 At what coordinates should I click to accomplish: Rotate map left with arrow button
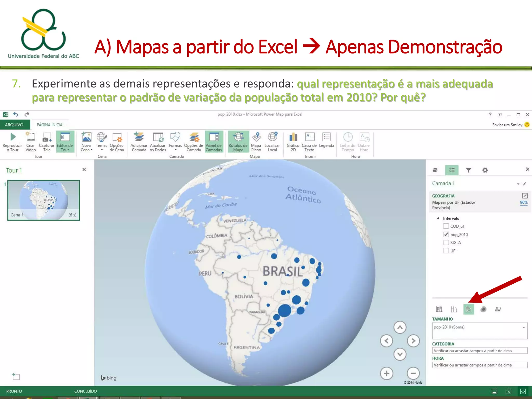387,341
